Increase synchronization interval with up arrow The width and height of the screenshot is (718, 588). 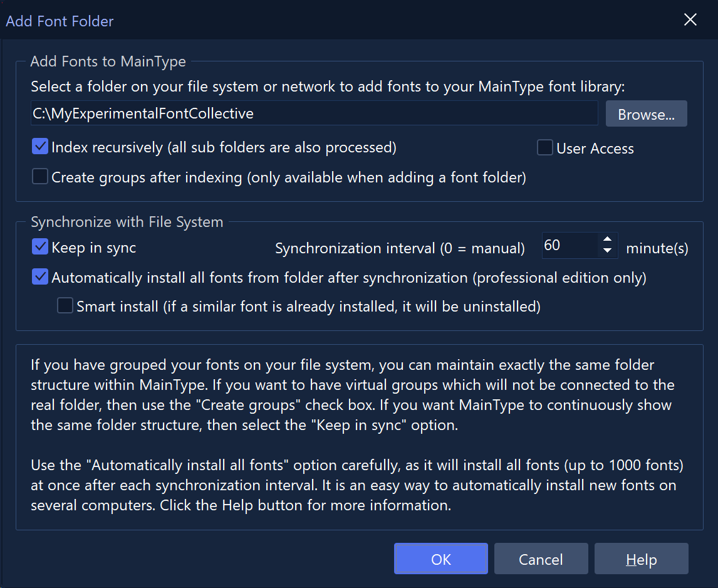[606, 239]
